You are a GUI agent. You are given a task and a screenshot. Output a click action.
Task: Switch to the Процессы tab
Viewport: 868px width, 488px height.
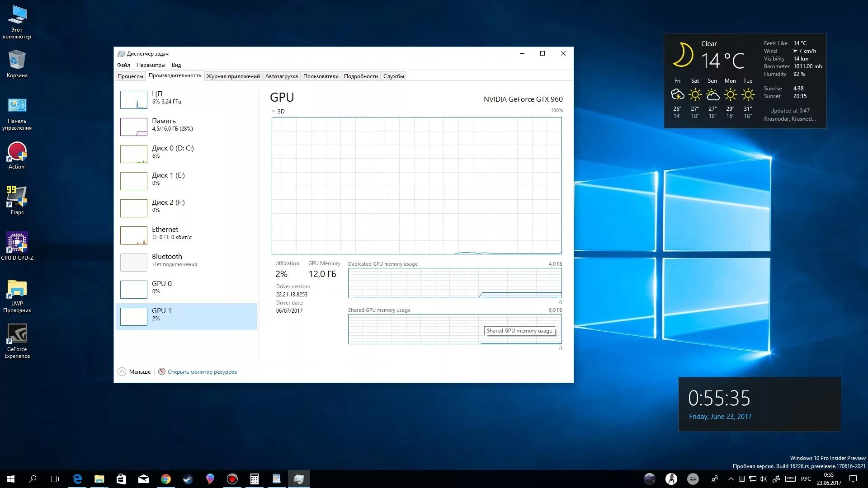click(x=130, y=76)
